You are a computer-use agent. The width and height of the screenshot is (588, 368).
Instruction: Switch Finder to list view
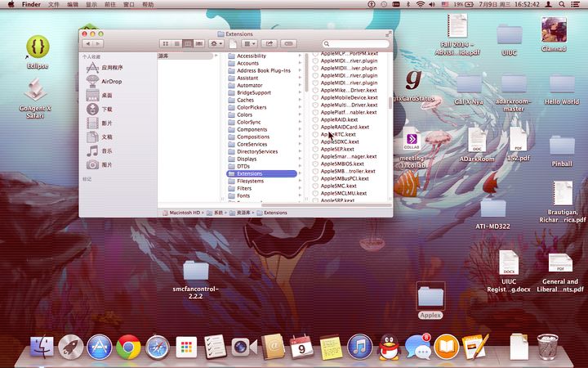point(176,43)
